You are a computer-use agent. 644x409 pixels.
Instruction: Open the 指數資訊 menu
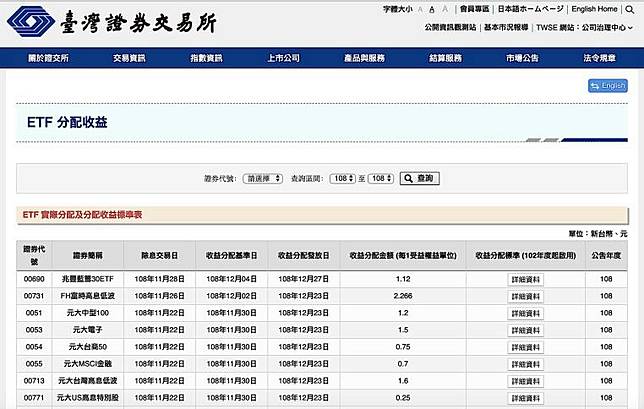206,58
